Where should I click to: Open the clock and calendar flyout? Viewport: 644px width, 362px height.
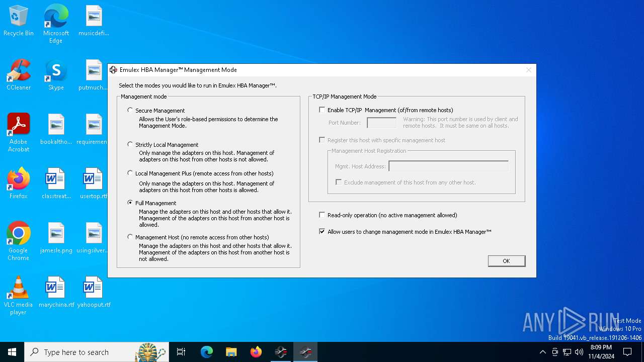(601, 352)
